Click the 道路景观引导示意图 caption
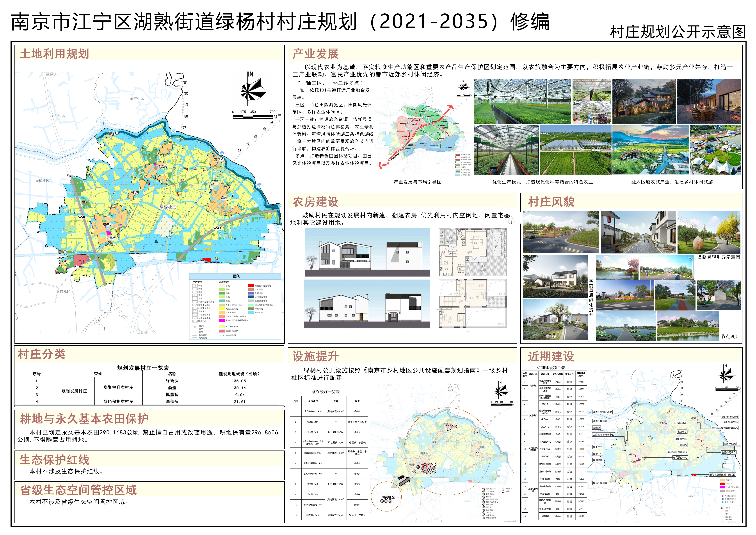The width and height of the screenshot is (756, 535). coord(719,257)
